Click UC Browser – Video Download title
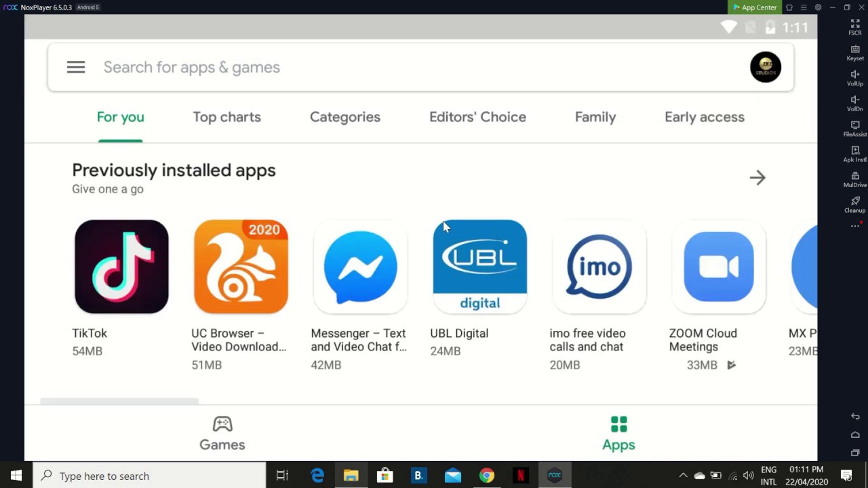This screenshot has height=488, width=868. coord(239,340)
